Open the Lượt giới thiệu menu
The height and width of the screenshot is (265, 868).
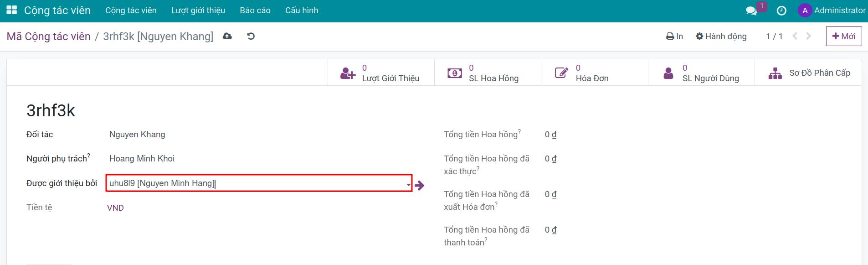(x=198, y=10)
